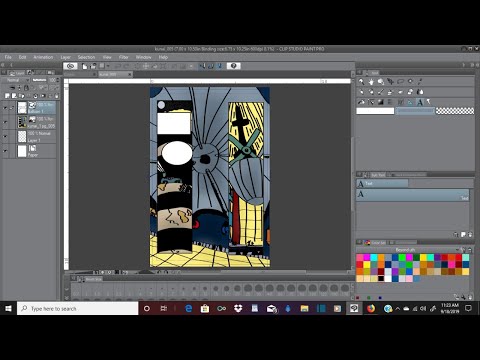Select the Brush tool in tool palette

coord(381,92)
